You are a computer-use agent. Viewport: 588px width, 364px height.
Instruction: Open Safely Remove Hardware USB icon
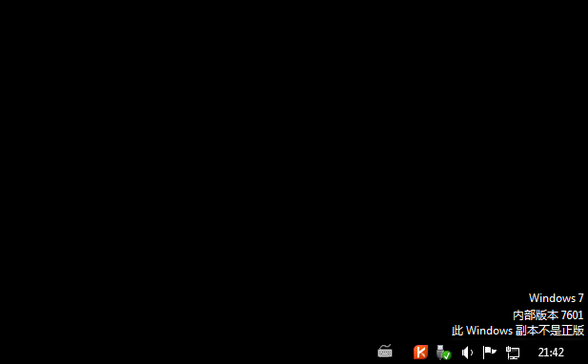click(444, 353)
